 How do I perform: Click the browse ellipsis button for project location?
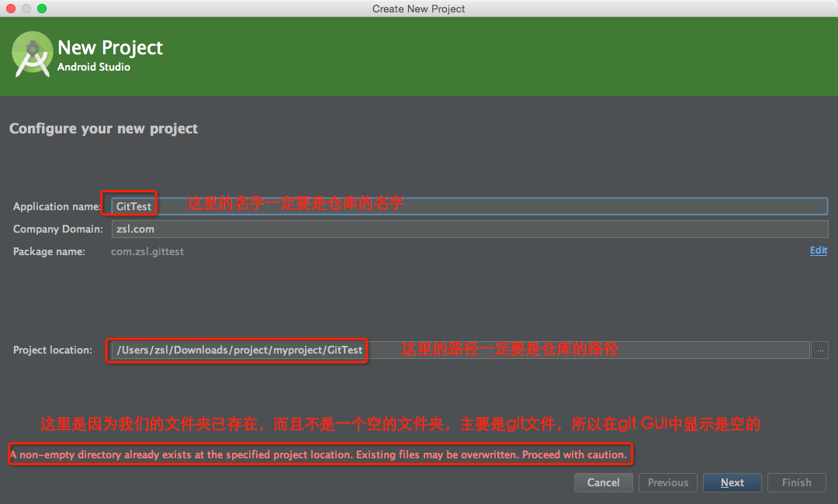(x=820, y=350)
